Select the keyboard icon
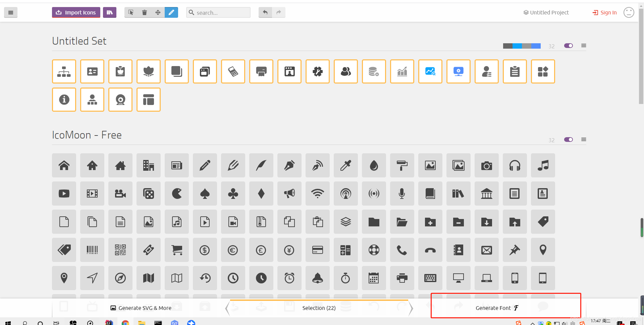This screenshot has height=325, width=644. coord(430,278)
